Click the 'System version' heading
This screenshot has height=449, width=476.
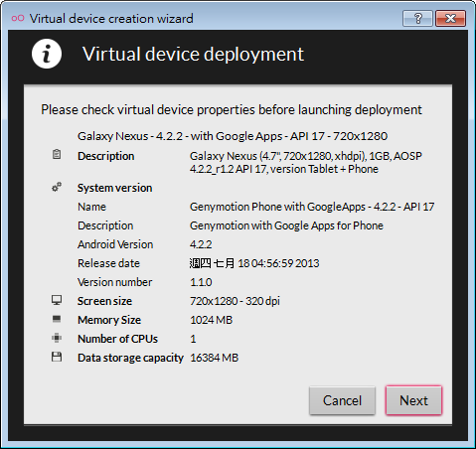pos(114,188)
